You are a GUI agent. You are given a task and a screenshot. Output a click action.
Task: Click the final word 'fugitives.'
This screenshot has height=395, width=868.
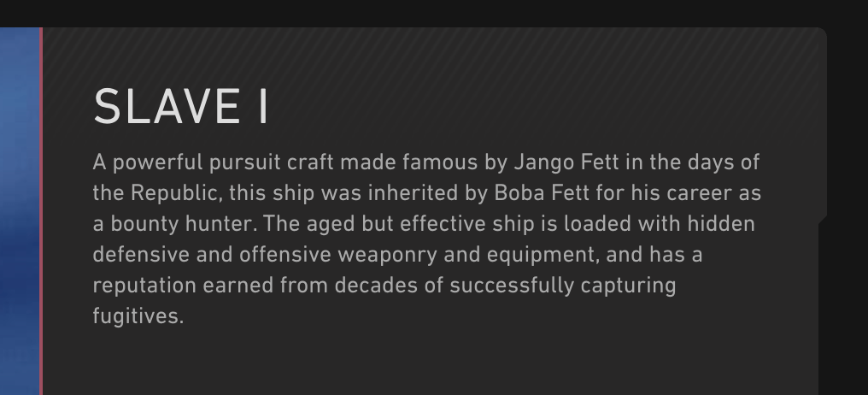[x=138, y=316]
